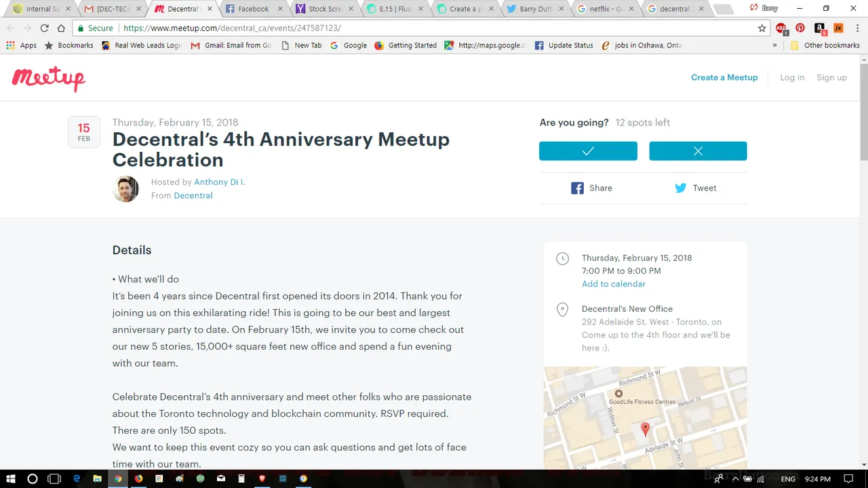Click the Secure padlock site info

[95, 28]
